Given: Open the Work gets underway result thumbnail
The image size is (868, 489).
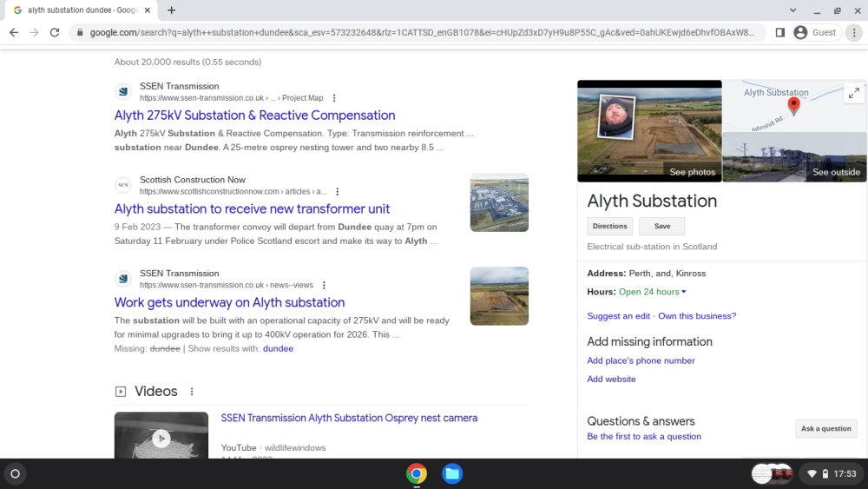Looking at the screenshot, I should 499,296.
